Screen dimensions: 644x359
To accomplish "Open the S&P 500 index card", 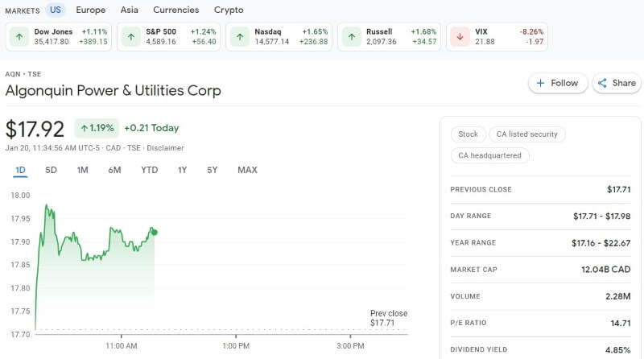I will [x=169, y=37].
